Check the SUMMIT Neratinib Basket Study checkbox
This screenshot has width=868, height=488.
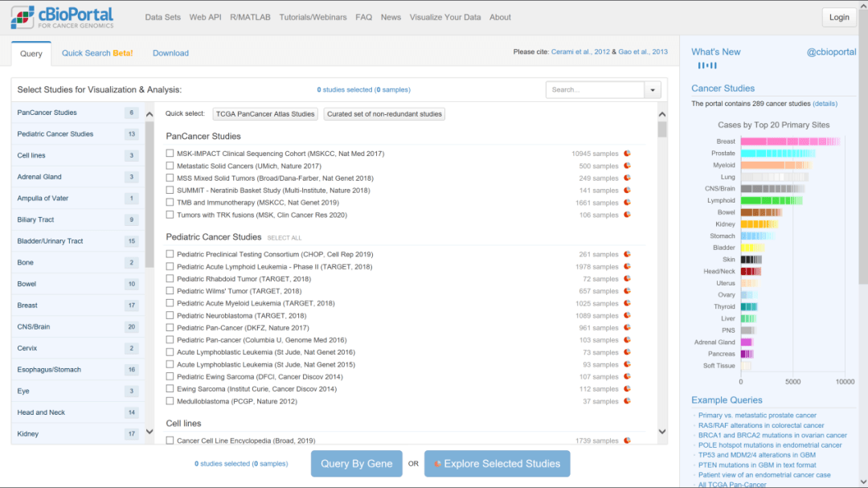pyautogui.click(x=170, y=191)
